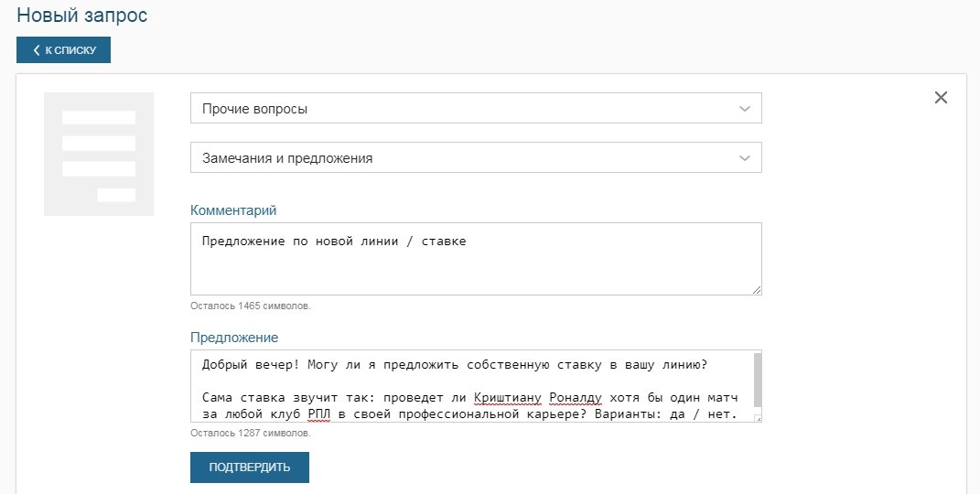Image resolution: width=980 pixels, height=494 pixels.
Task: Click the Предложение field label
Action: coord(234,338)
